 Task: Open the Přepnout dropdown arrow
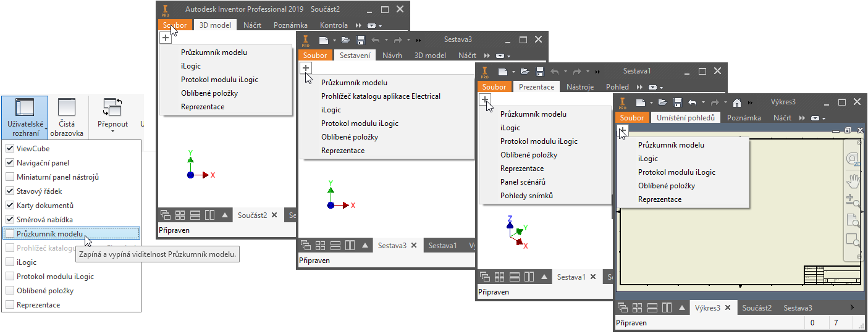pos(113,132)
